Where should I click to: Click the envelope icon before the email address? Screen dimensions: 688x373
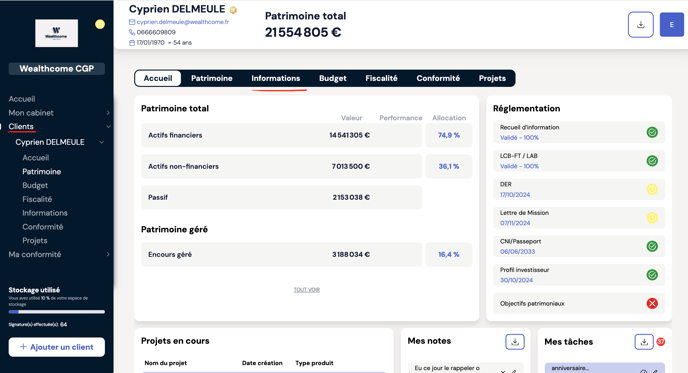(132, 22)
